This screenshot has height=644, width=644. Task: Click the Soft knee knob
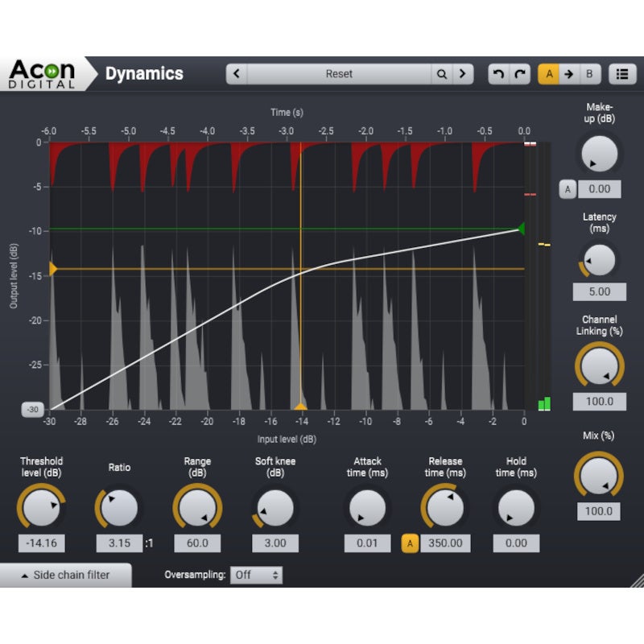tap(275, 508)
